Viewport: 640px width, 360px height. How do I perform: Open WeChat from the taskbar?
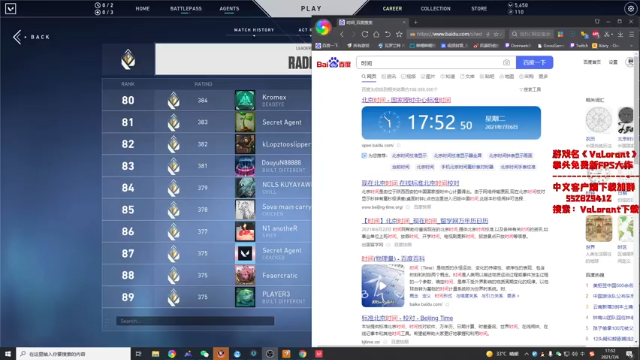click(204, 353)
